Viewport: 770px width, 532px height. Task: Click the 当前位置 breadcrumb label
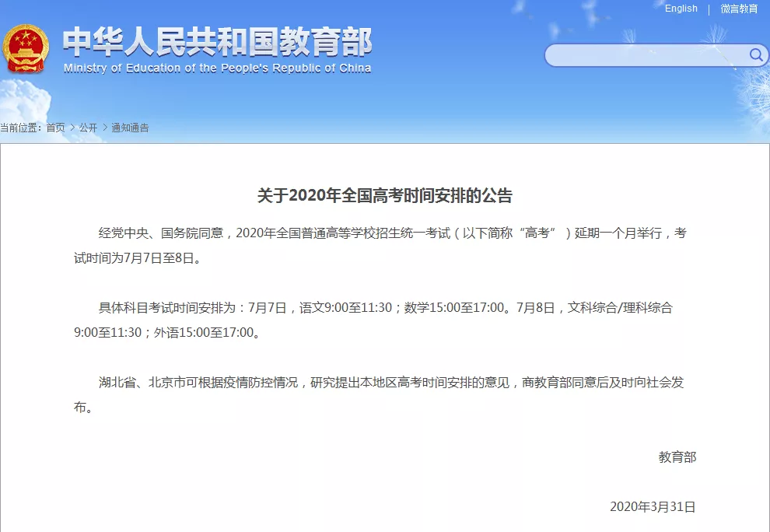pyautogui.click(x=19, y=128)
